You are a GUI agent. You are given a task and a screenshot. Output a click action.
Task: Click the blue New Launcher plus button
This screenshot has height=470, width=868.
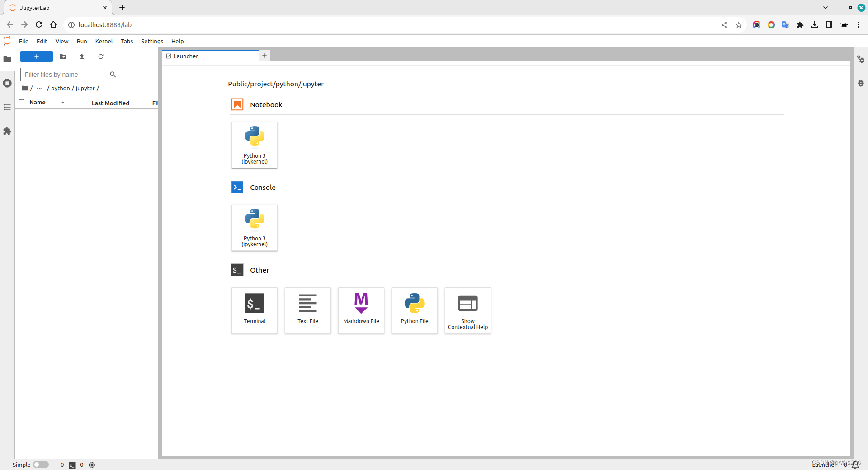click(37, 56)
